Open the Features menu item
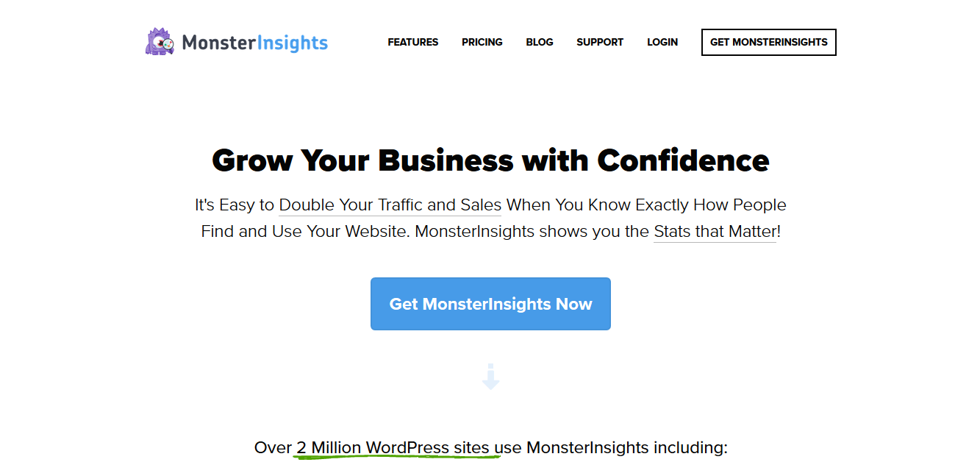The height and width of the screenshot is (476, 980). 413,42
